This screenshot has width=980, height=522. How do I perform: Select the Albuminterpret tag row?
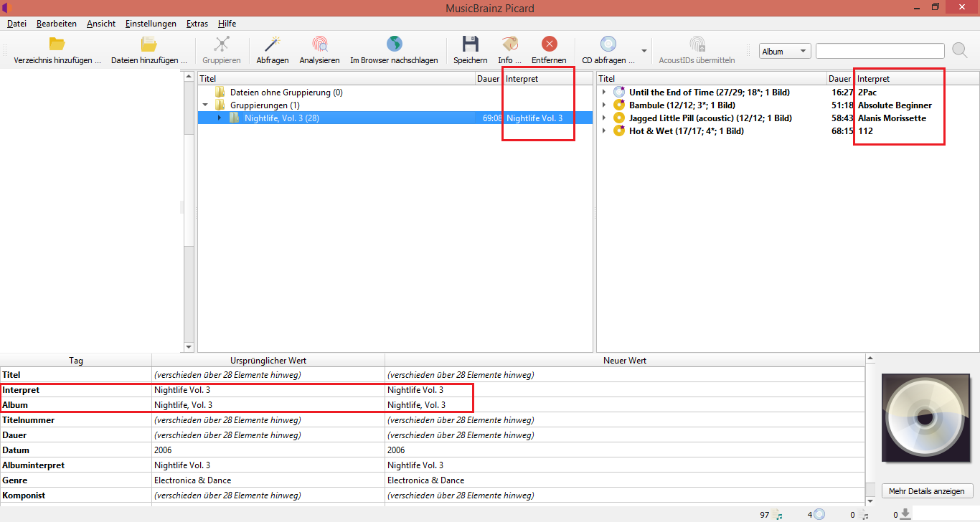coord(433,465)
